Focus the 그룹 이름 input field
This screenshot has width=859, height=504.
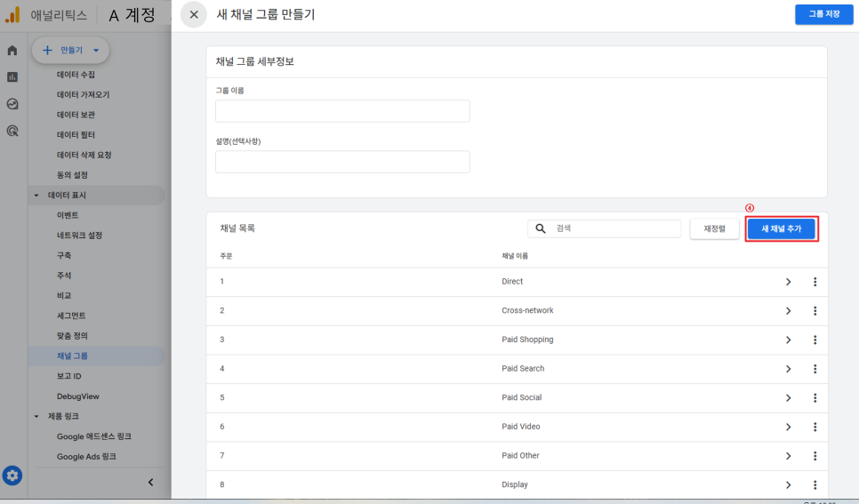coord(342,110)
